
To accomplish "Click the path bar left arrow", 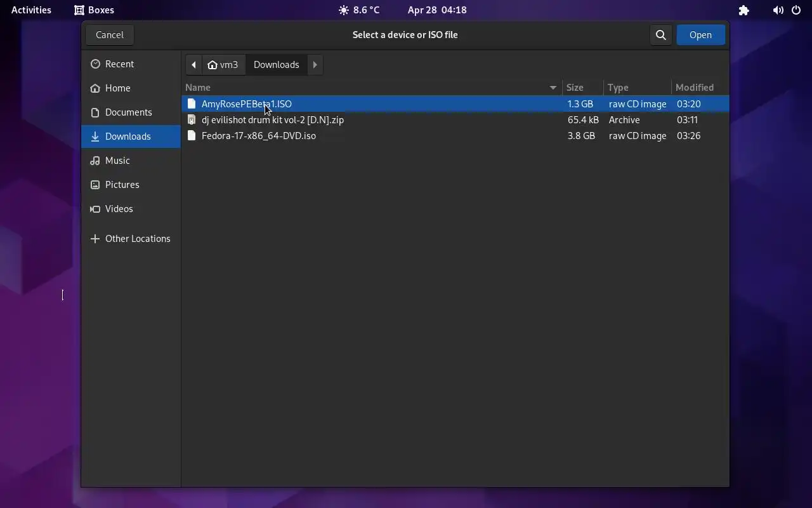I will coord(193,65).
